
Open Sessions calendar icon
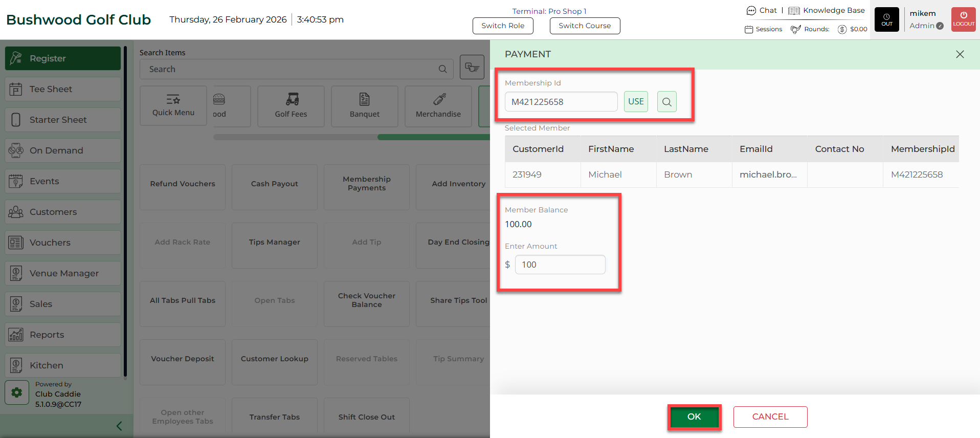(749, 29)
